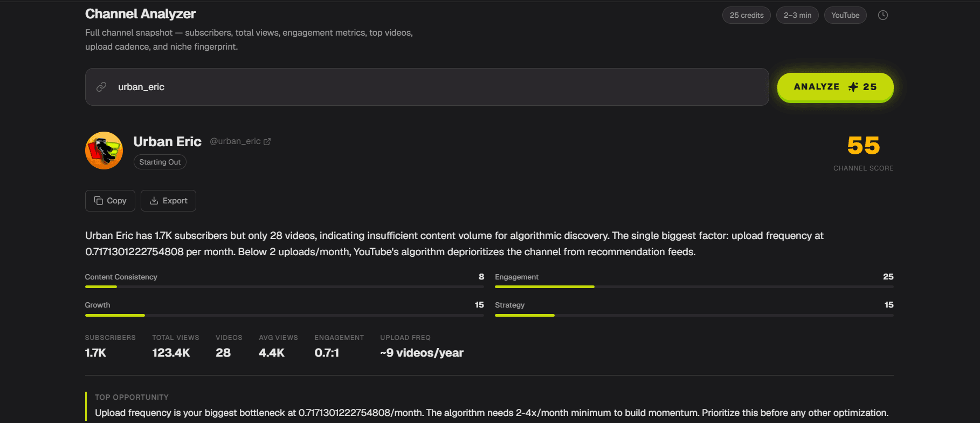The image size is (980, 423).
Task: Click the Urban Eric channel avatar
Action: 104,151
